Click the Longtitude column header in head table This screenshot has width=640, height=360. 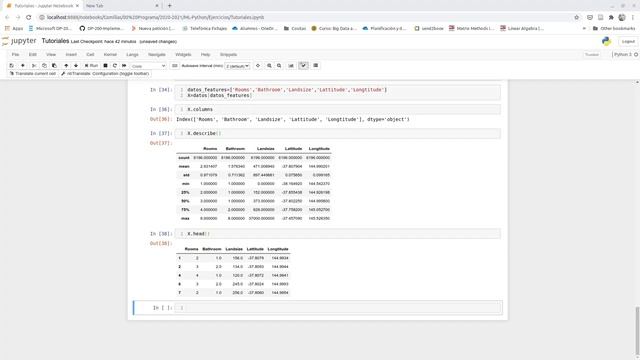278,249
